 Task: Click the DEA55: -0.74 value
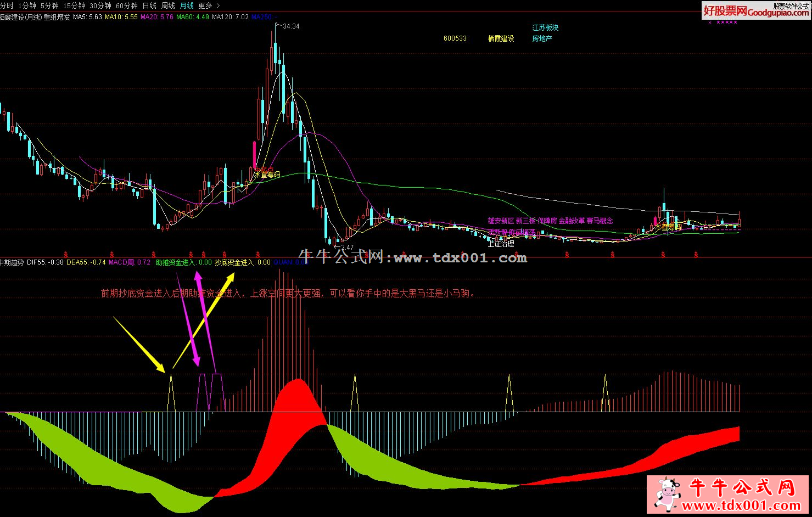coord(86,262)
